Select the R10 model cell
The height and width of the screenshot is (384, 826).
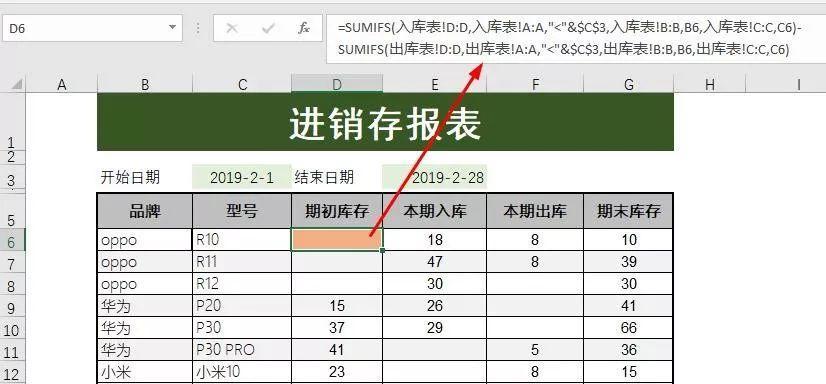pos(242,240)
